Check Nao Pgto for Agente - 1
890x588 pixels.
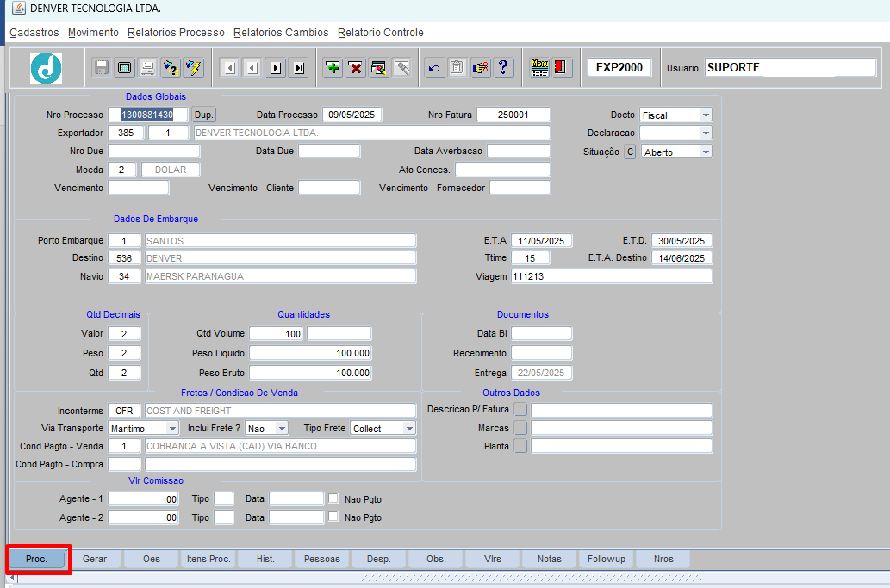[333, 498]
